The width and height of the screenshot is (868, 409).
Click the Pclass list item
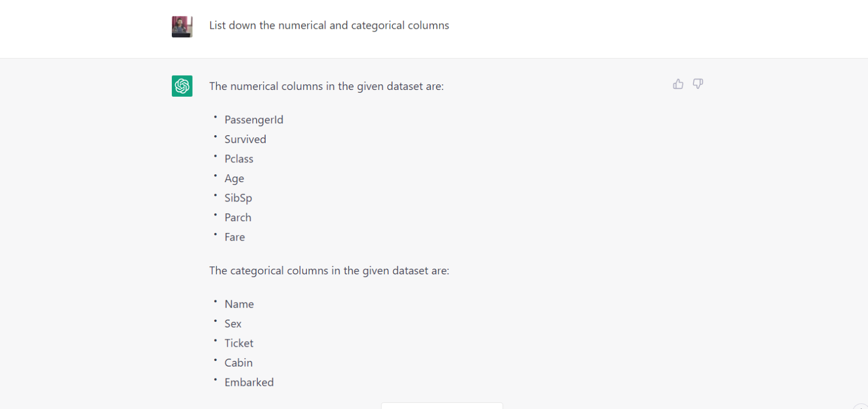238,159
